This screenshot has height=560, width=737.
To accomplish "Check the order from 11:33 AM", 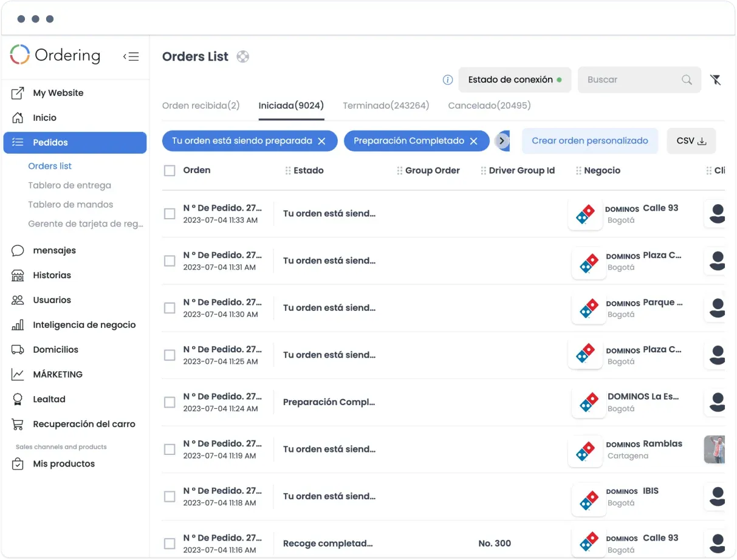I will [x=170, y=214].
